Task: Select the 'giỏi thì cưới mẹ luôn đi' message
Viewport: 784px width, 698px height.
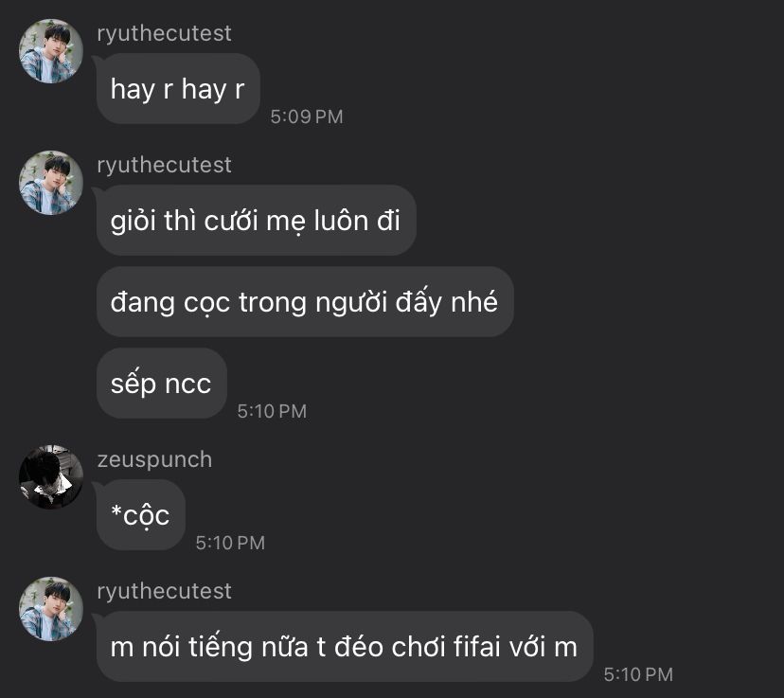Action: [x=256, y=220]
